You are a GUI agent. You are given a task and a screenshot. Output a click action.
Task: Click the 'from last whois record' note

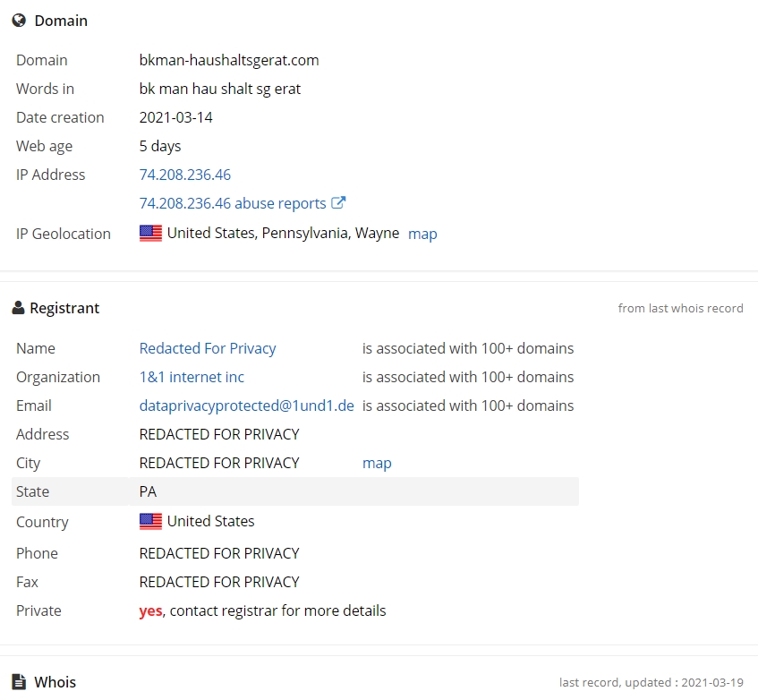(x=681, y=308)
